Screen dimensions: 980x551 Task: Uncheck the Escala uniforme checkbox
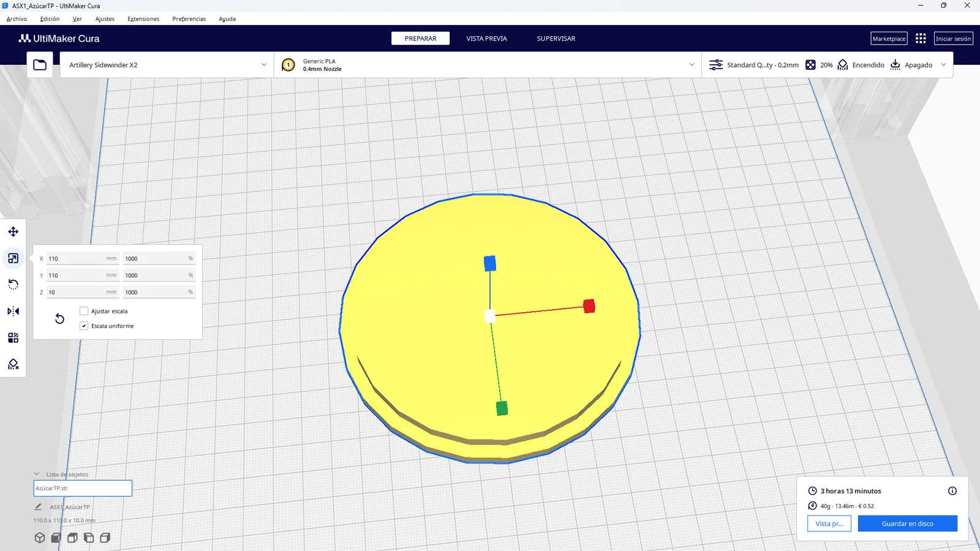click(x=84, y=326)
